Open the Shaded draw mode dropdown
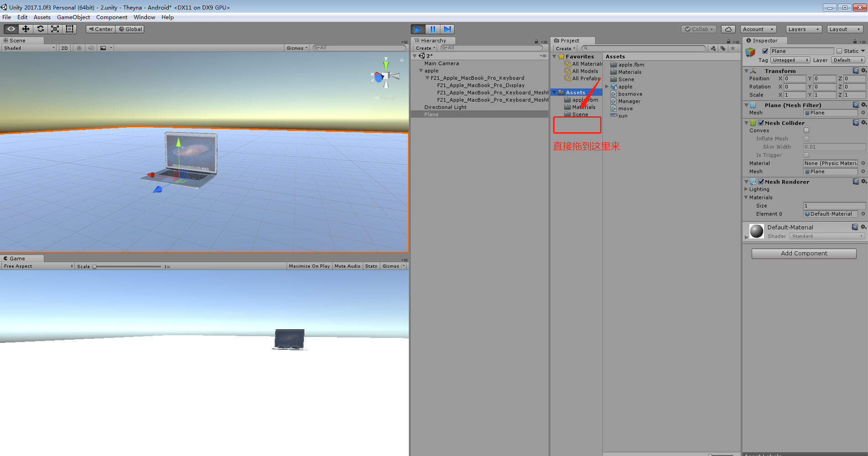This screenshot has width=868, height=456. (x=27, y=47)
